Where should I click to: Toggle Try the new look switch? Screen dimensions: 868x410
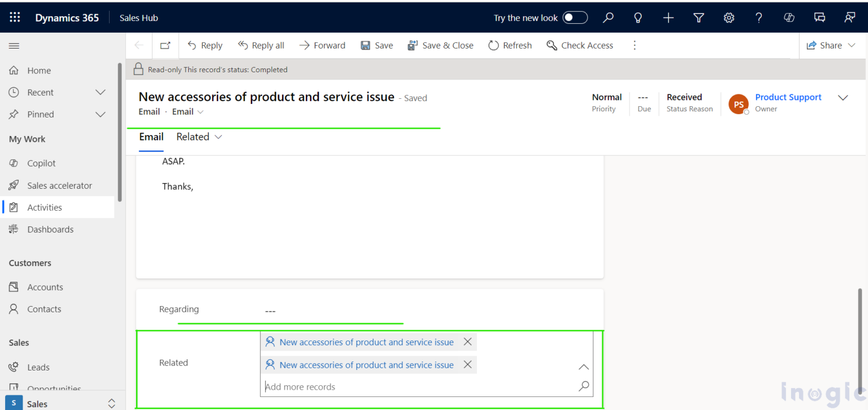(575, 18)
